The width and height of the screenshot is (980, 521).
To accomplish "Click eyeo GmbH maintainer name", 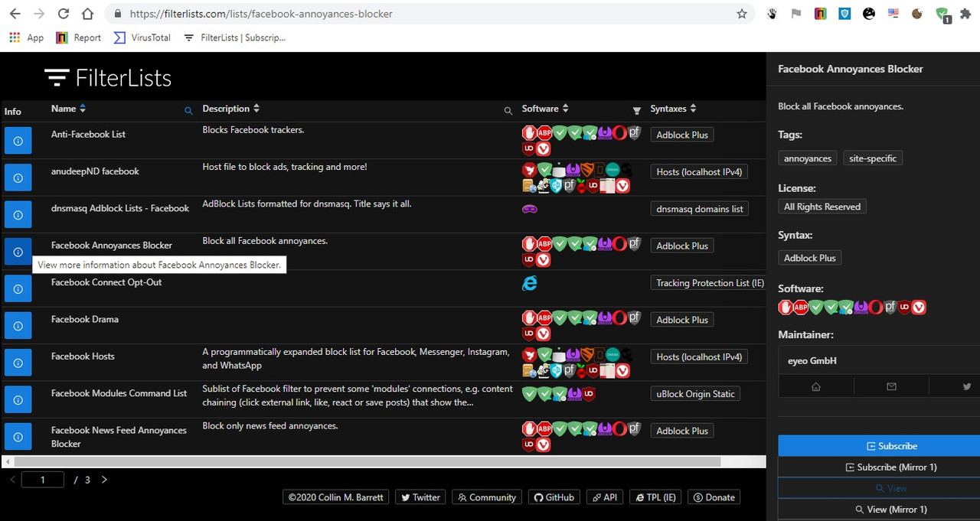I will coord(812,360).
